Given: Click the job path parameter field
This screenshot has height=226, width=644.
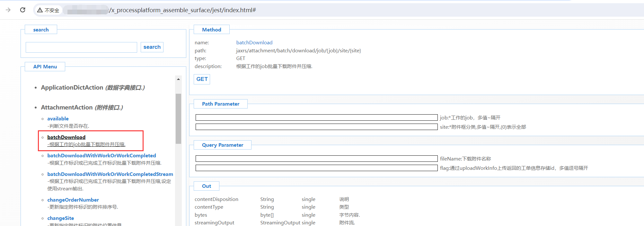Looking at the screenshot, I should [x=316, y=117].
